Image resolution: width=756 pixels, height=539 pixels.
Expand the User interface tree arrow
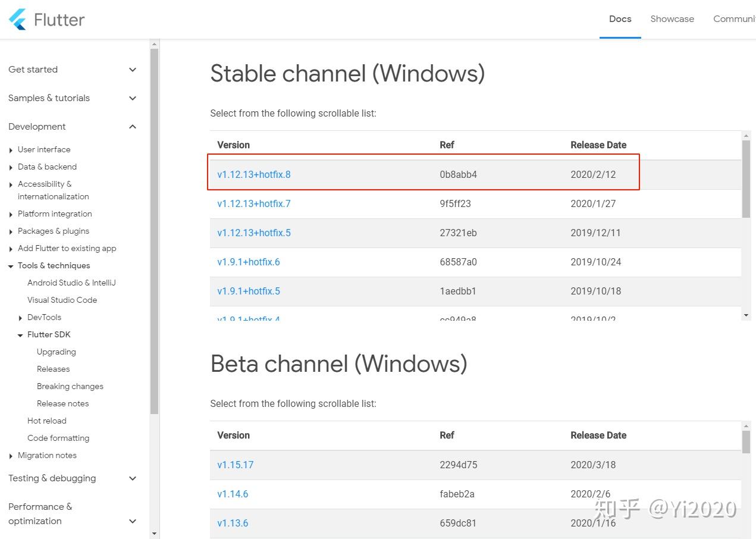coord(11,150)
